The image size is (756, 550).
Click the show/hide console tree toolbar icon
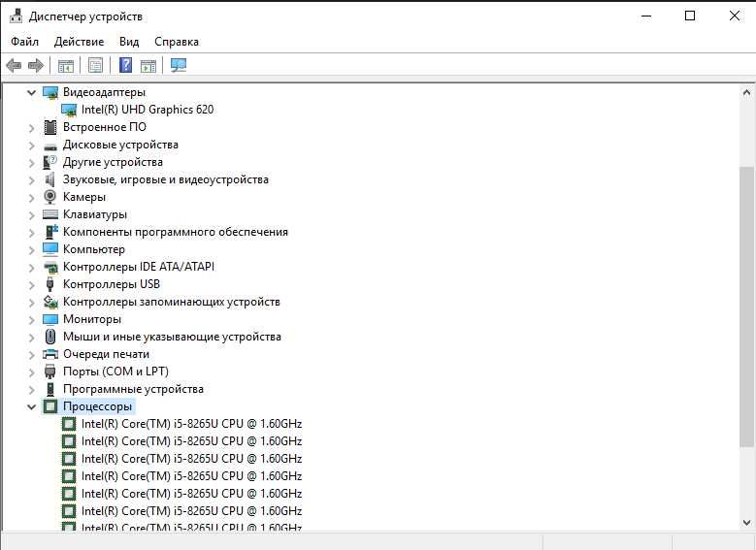point(66,66)
